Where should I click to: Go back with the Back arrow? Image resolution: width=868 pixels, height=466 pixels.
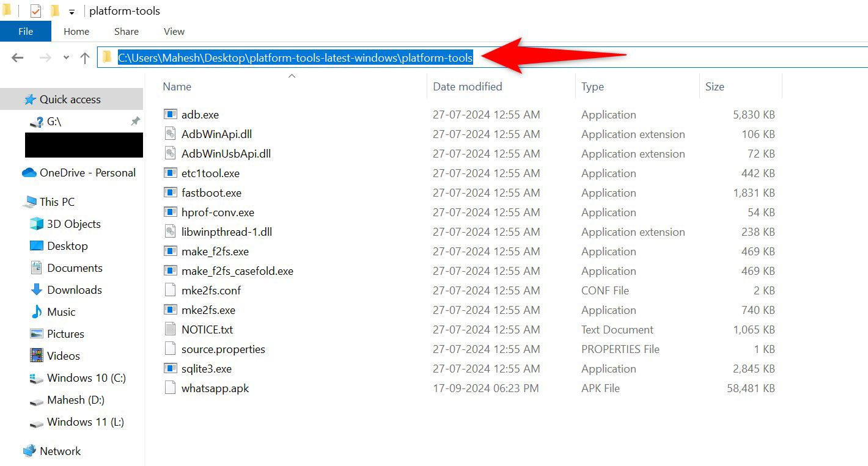pos(17,58)
